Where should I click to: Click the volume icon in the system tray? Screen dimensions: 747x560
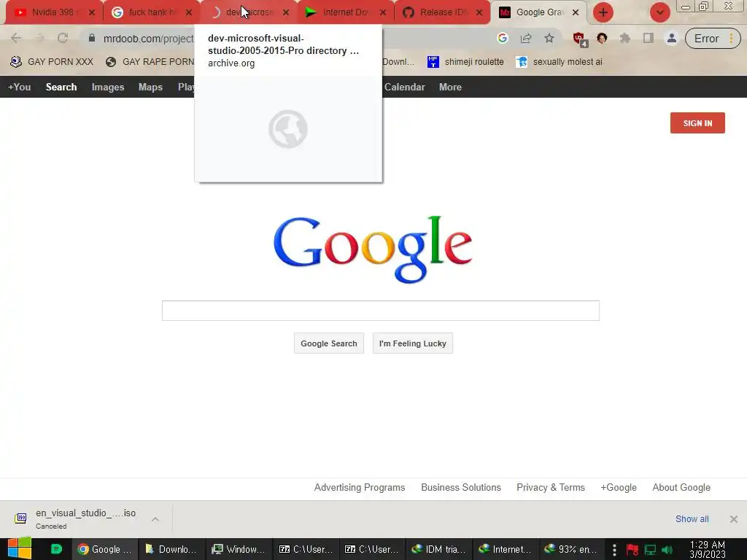tap(667, 550)
